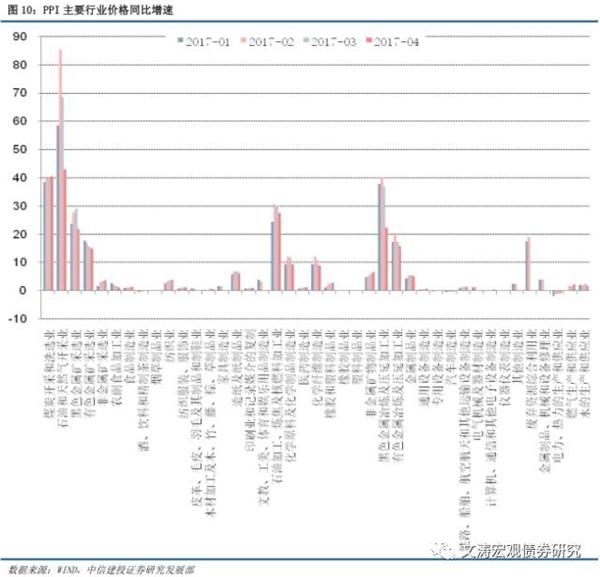Viewport: 600px width, 577px height.
Task: Click the 60 label on y-axis
Action: tap(19, 121)
